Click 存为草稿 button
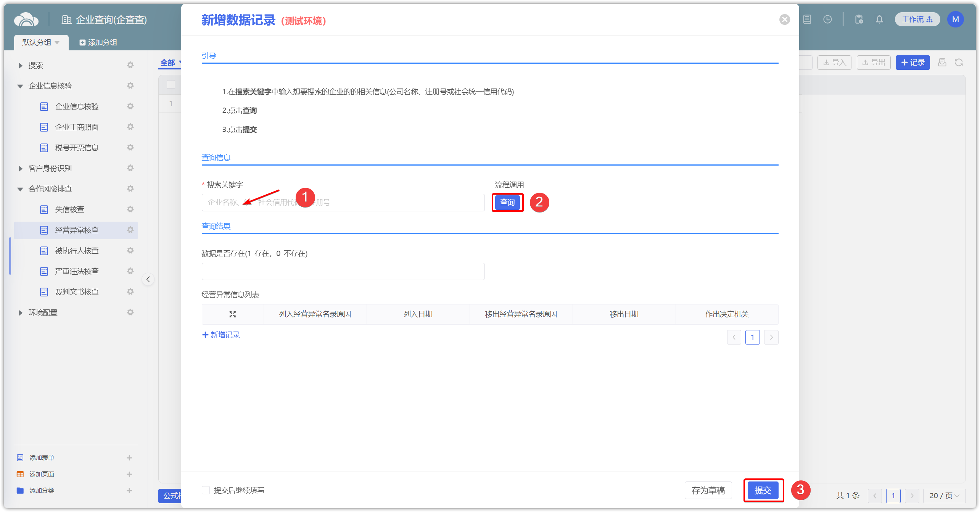Image resolution: width=980 pixels, height=512 pixels. click(x=708, y=490)
